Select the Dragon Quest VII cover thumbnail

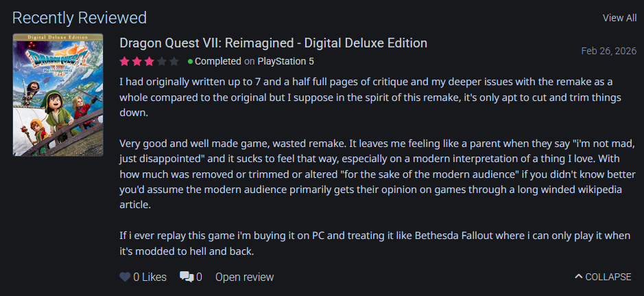(x=58, y=94)
